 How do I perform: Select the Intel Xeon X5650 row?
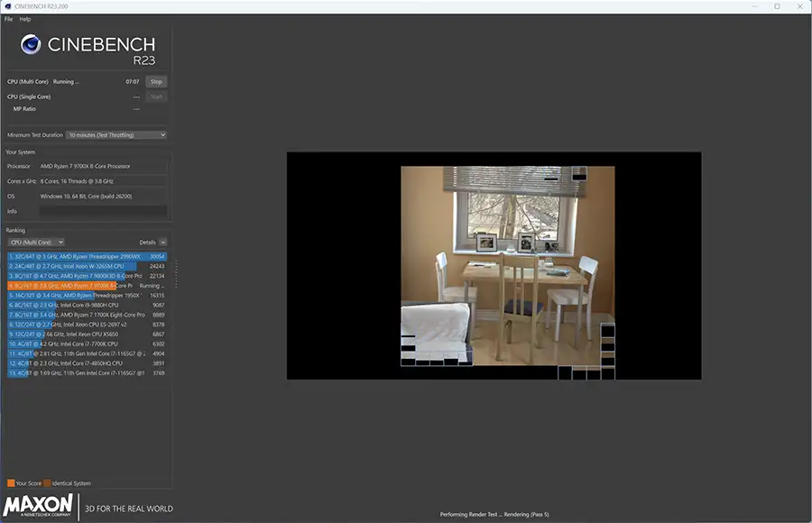(87, 334)
